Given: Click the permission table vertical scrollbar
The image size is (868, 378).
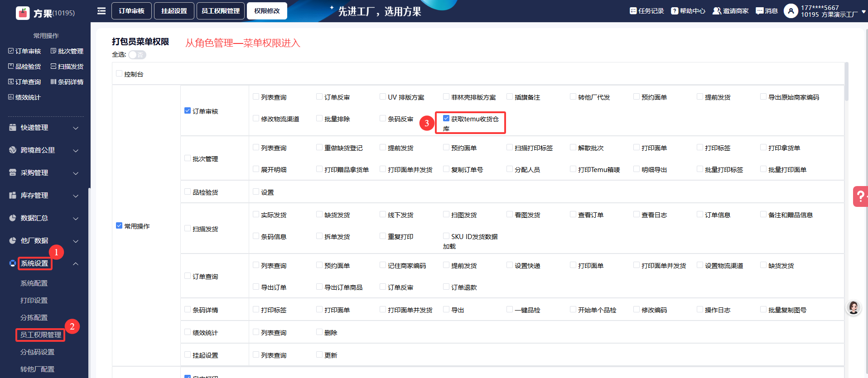Looking at the screenshot, I should click(x=846, y=81).
